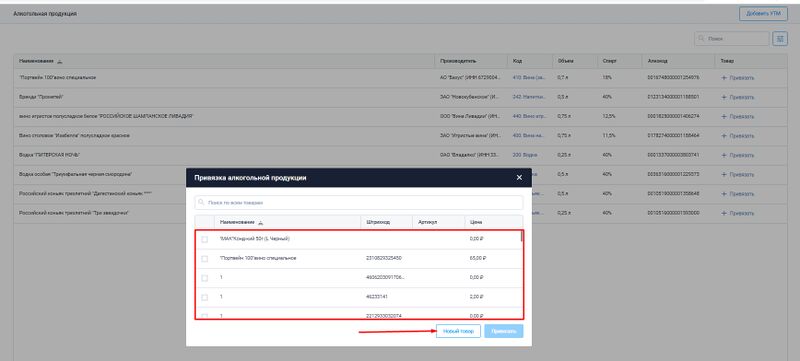This screenshot has height=361, width=800.
Task: Select alcocode cell ending 3860741
Action: [673, 154]
